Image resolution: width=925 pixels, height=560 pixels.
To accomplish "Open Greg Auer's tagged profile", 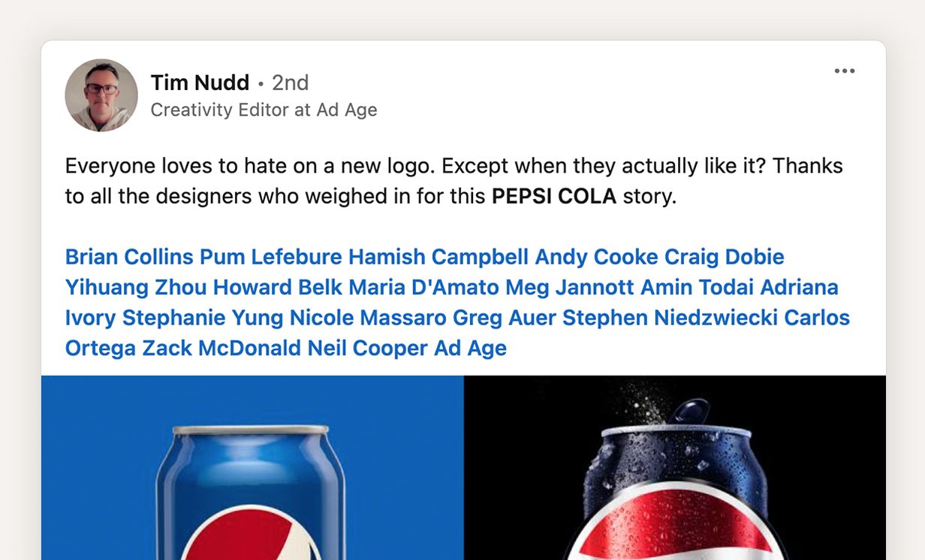I will coord(505,318).
